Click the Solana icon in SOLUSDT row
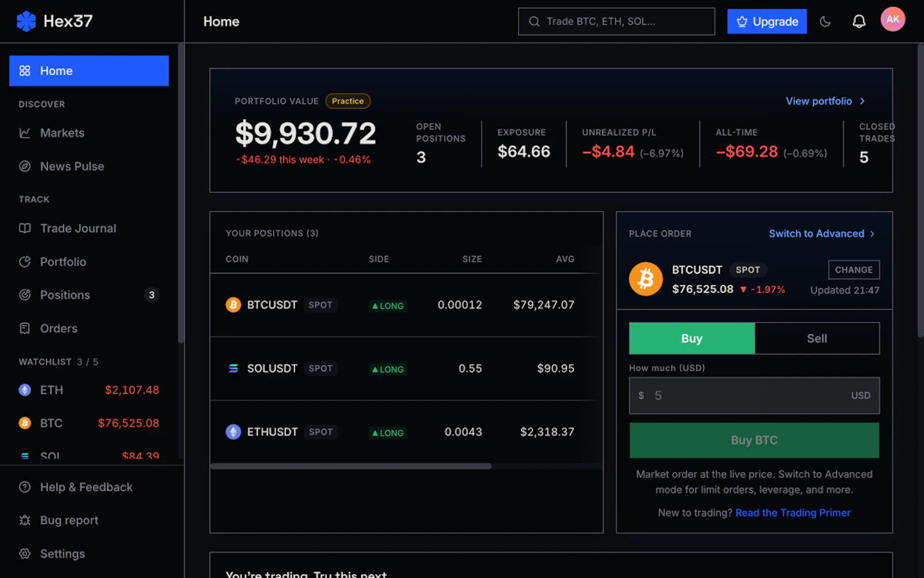924x578 pixels. [233, 368]
